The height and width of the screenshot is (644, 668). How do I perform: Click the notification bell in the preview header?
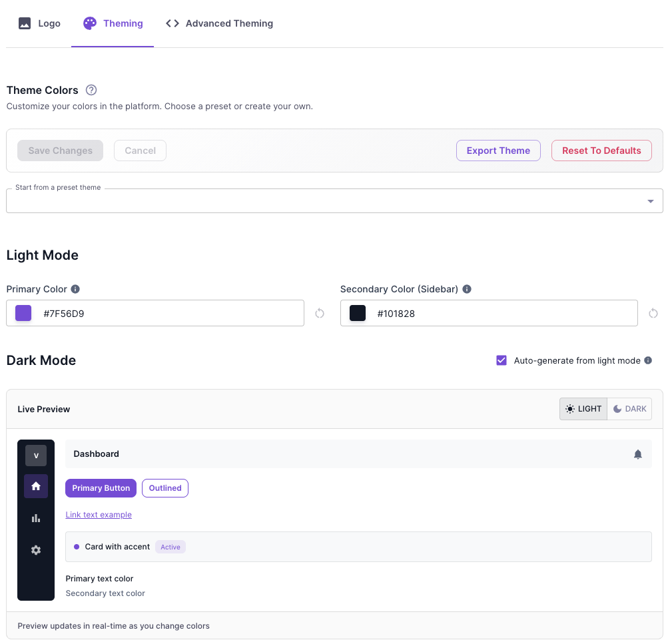[x=637, y=454]
